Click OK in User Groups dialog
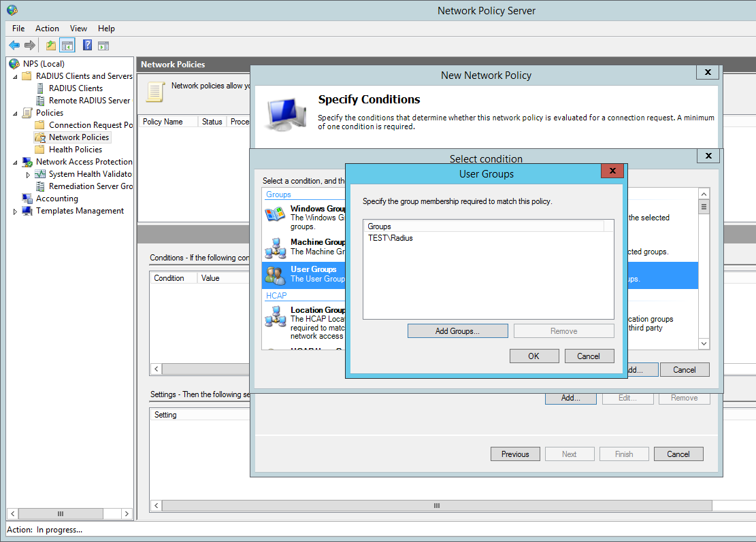 pos(534,356)
